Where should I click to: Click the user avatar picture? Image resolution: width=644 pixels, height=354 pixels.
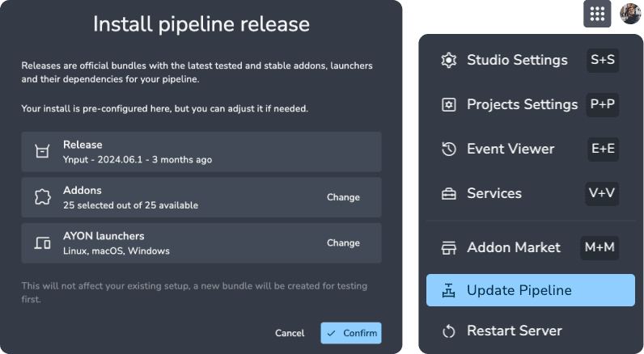pos(630,14)
